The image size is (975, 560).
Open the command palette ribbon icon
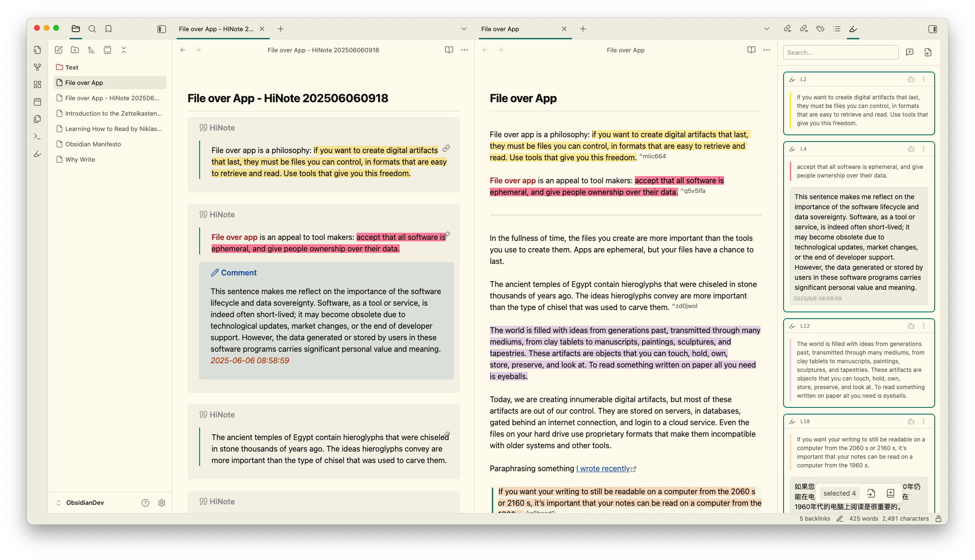[x=37, y=136]
